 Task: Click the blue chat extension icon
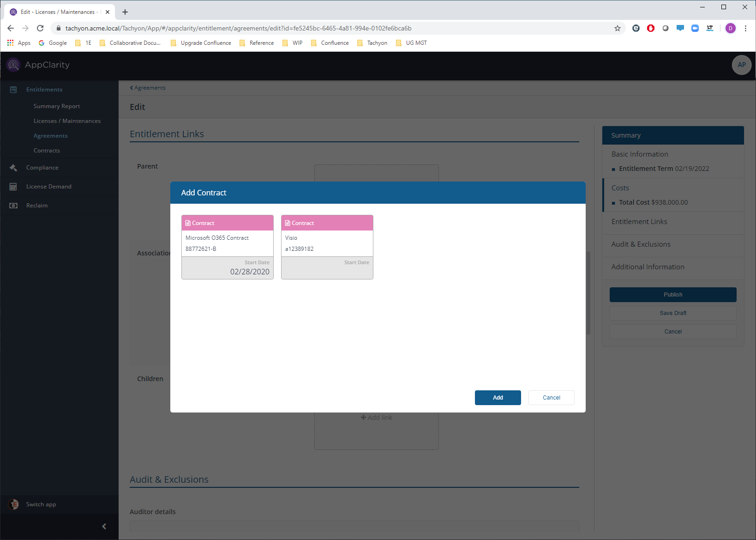pyautogui.click(x=680, y=28)
